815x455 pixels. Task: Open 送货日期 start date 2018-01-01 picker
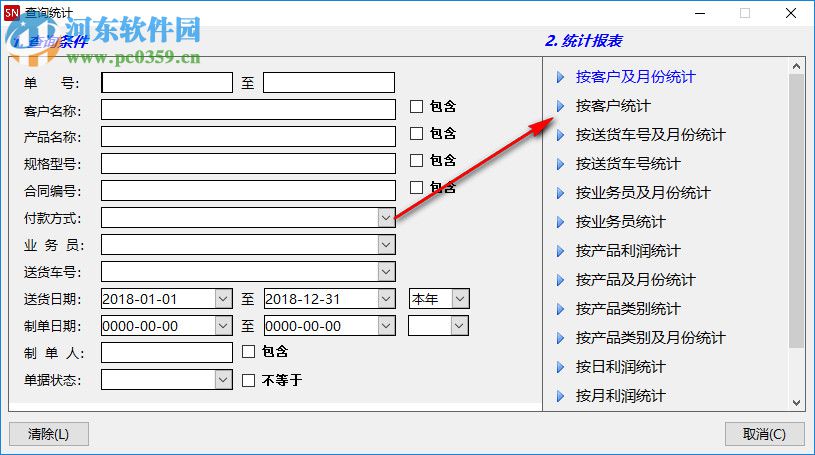point(223,299)
